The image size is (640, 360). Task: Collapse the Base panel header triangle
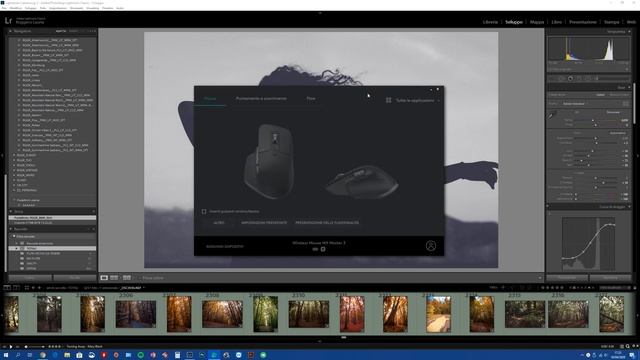click(x=629, y=87)
